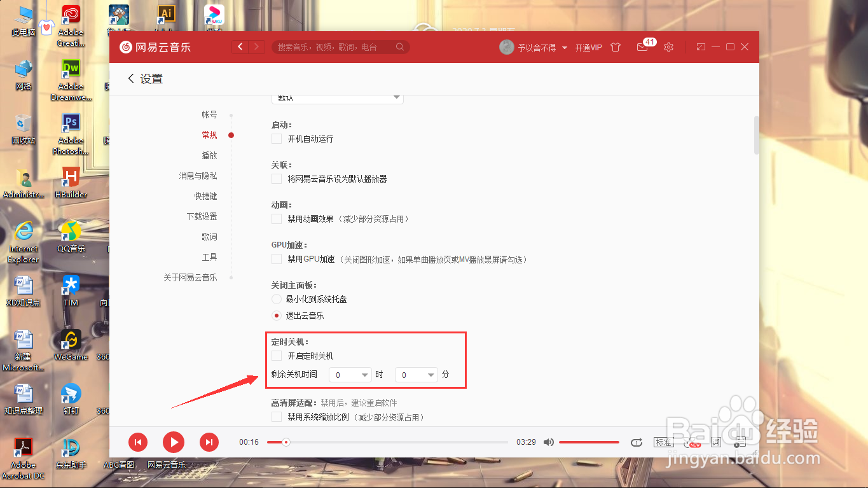Screen dimensions: 868x488
Task: Open WeGame desktop shortcut
Action: (x=71, y=345)
